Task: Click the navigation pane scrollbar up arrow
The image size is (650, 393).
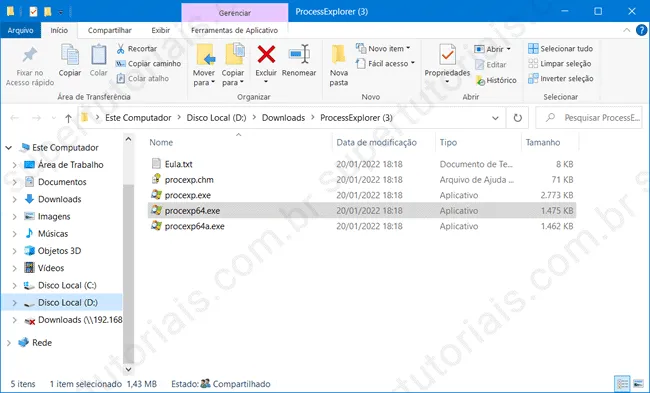Action: [x=129, y=139]
